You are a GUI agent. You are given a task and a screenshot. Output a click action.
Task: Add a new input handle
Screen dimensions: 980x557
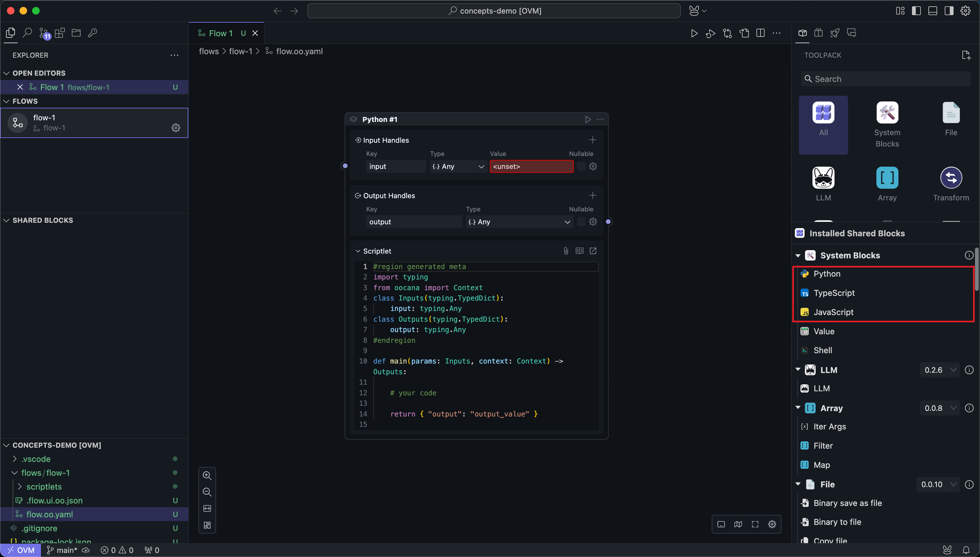point(592,140)
